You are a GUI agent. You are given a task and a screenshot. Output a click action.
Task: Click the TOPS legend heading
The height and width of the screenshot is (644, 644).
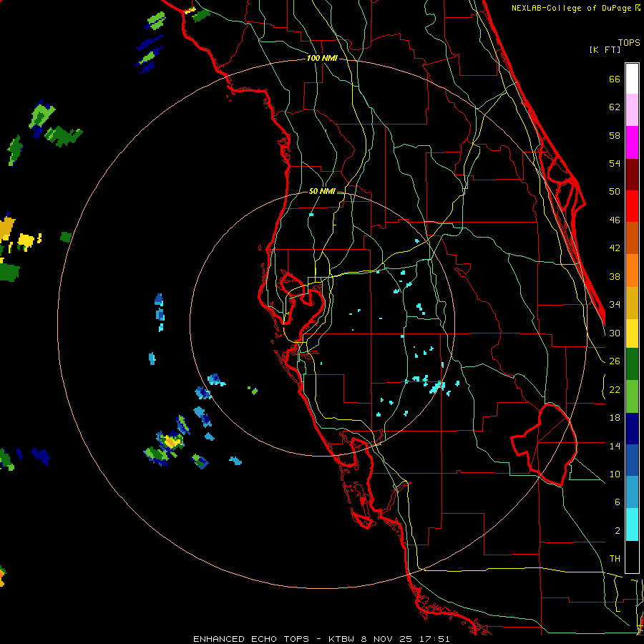coord(629,43)
